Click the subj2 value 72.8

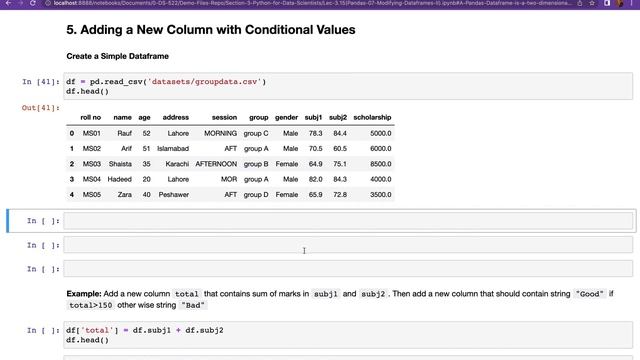pyautogui.click(x=340, y=195)
